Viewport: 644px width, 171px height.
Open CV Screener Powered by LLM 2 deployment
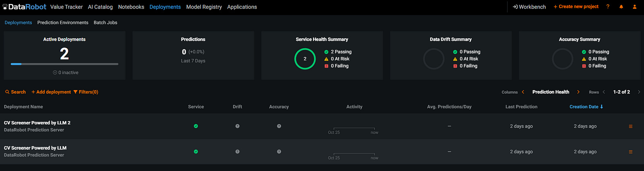pyautogui.click(x=37, y=123)
